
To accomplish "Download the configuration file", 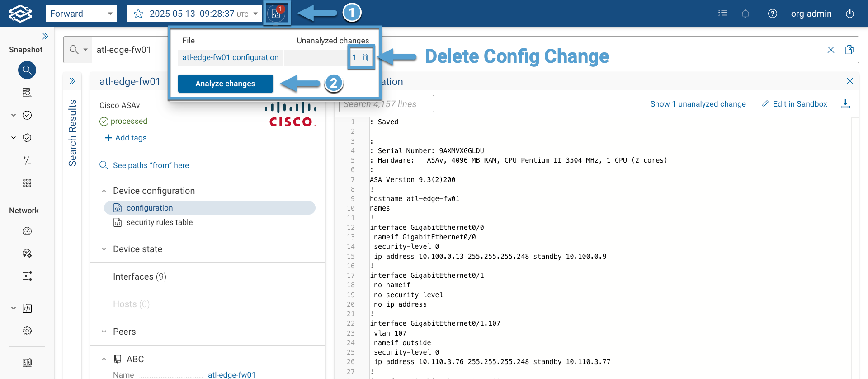I will tap(845, 104).
